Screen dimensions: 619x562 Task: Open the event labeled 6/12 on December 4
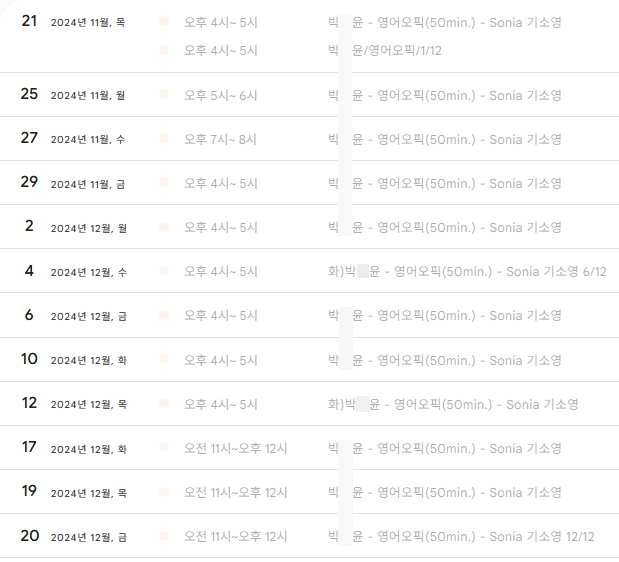point(467,272)
